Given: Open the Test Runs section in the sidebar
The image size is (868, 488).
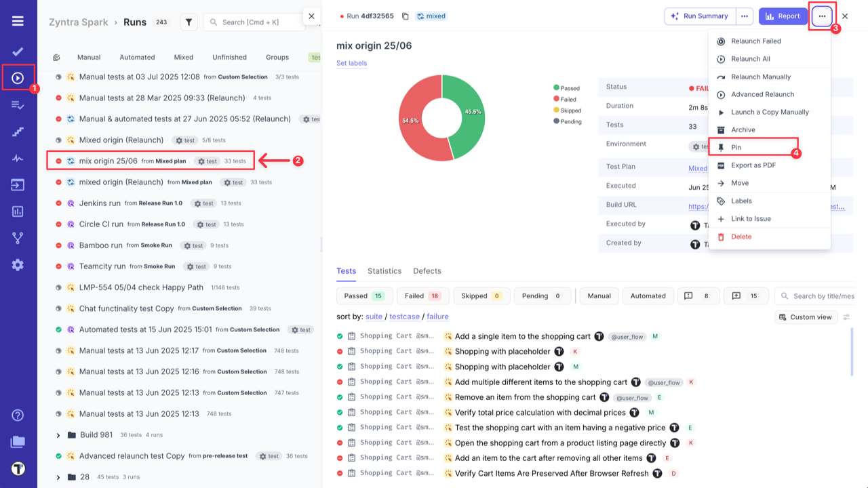Looking at the screenshot, I should pos(18,77).
